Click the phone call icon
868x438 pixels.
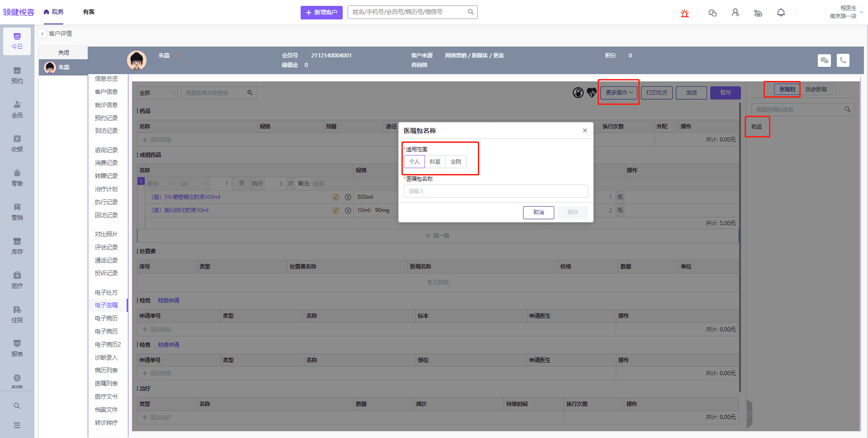click(843, 61)
